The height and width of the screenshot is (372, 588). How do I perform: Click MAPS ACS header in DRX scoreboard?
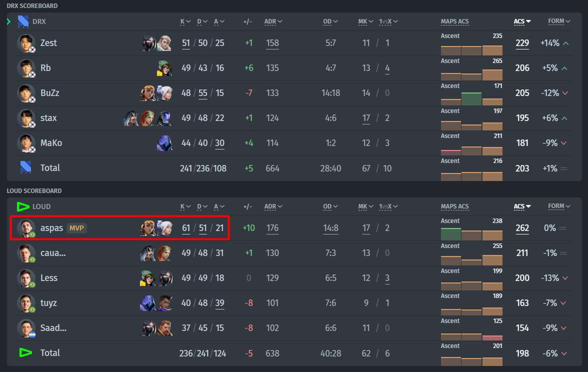454,22
